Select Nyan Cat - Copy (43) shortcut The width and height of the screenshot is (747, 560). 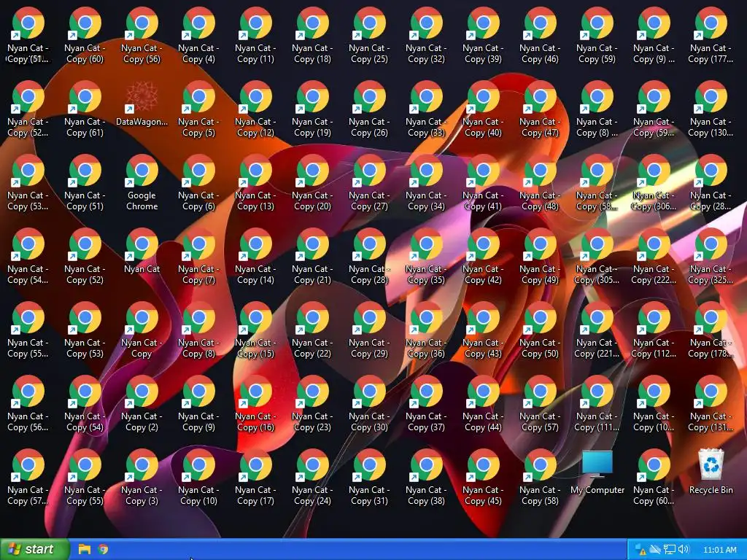483,330
